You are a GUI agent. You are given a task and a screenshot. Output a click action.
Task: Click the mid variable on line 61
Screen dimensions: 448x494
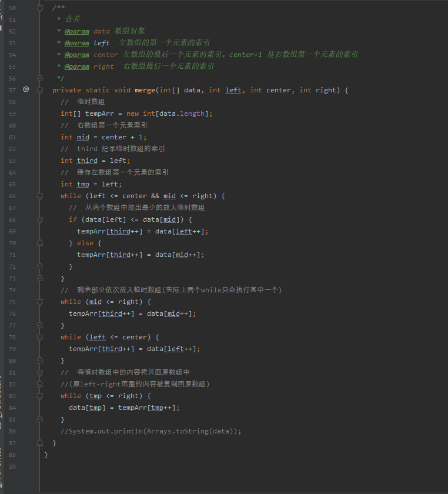[x=83, y=137]
